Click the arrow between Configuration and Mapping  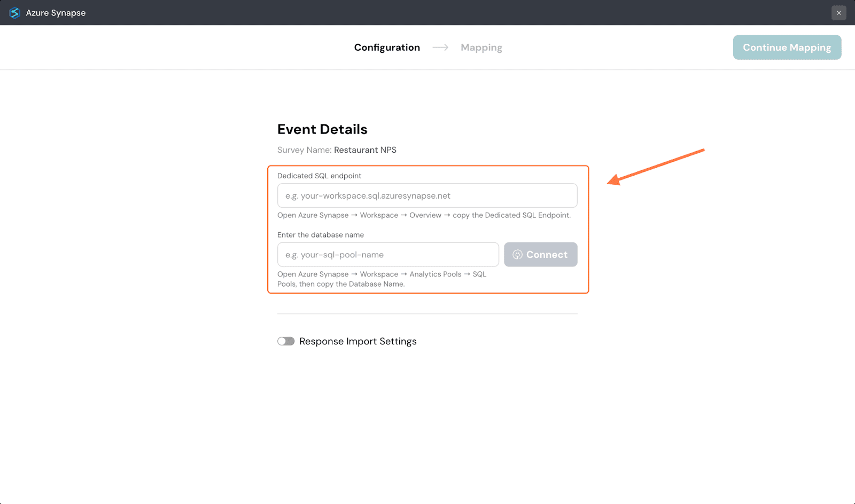click(x=440, y=48)
